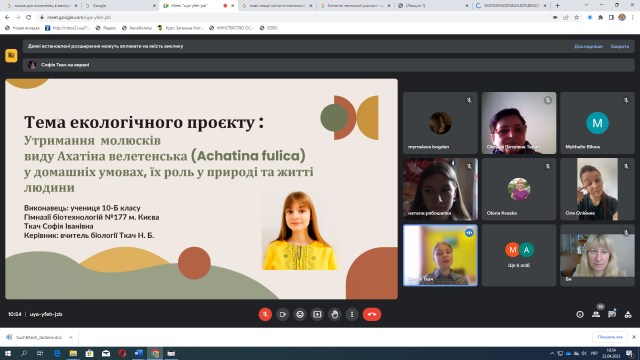Switch to the Google browser tab
This screenshot has height=360, width=640.
pos(120,6)
